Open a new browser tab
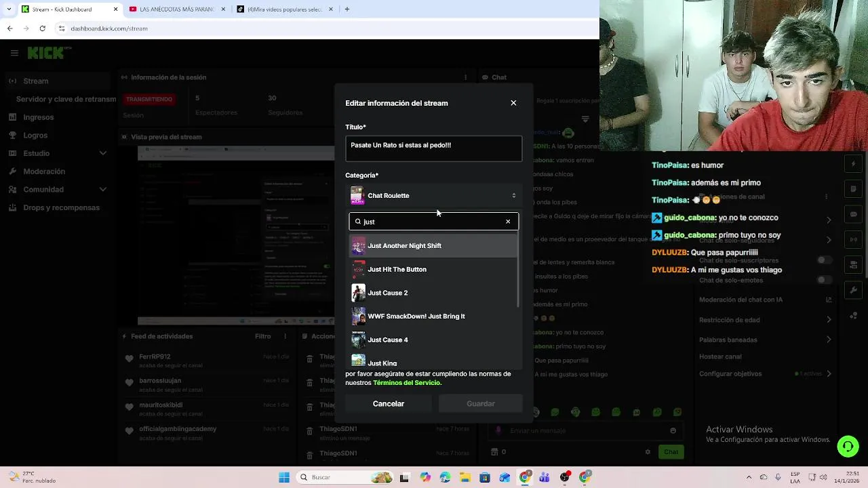 [347, 9]
